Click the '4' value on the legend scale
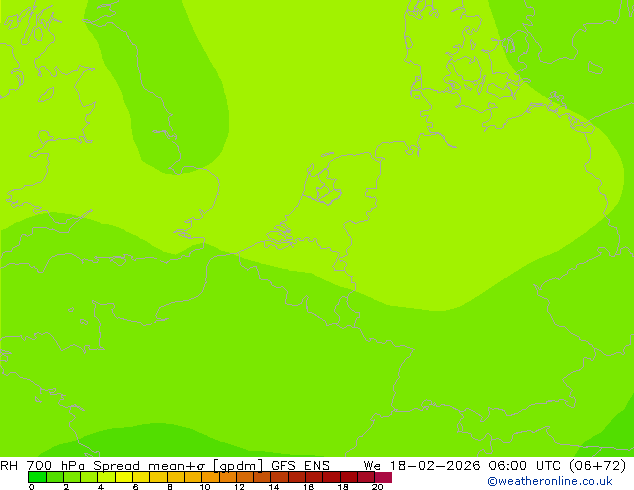The width and height of the screenshot is (634, 490). [101, 487]
